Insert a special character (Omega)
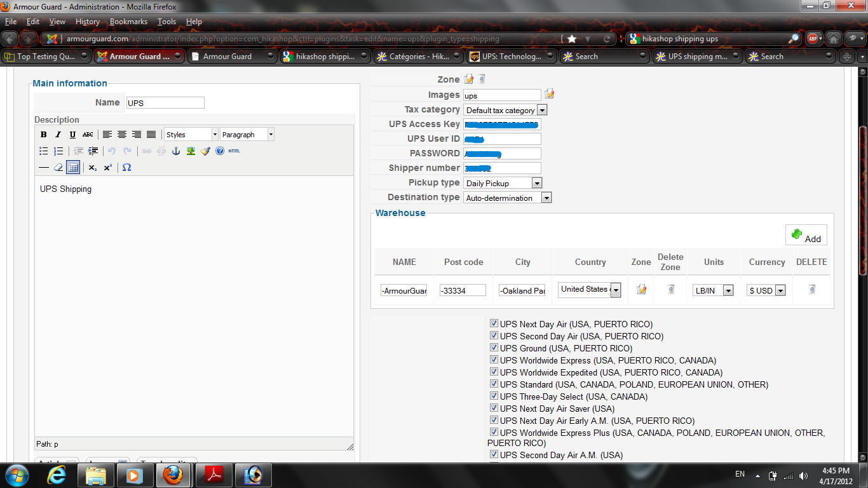 (126, 168)
